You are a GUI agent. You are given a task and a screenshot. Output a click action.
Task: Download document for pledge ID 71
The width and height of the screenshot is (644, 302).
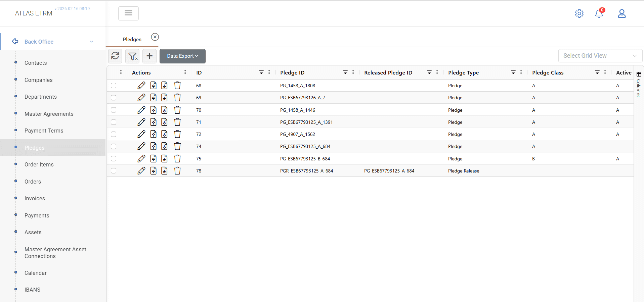(x=164, y=122)
